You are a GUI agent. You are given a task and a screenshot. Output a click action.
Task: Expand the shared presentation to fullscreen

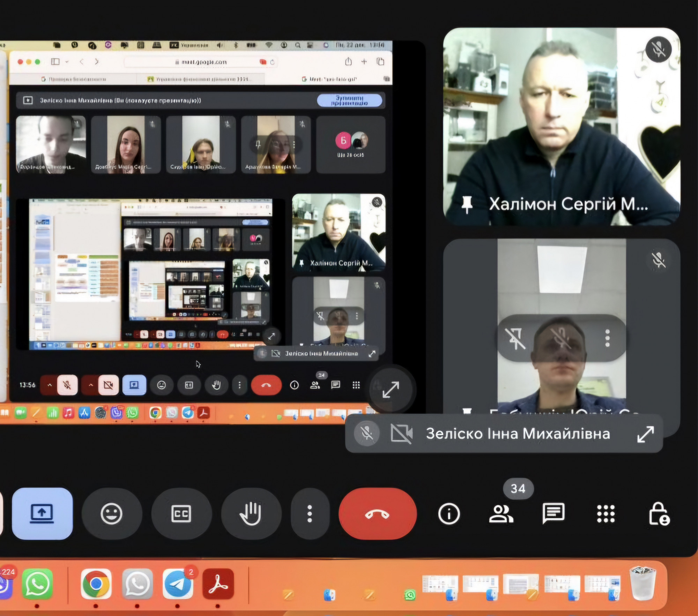click(391, 390)
